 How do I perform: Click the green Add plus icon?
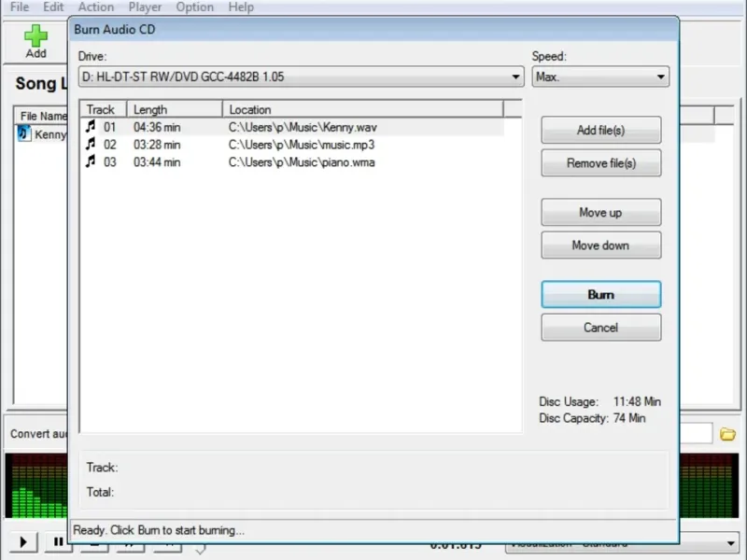[35, 35]
